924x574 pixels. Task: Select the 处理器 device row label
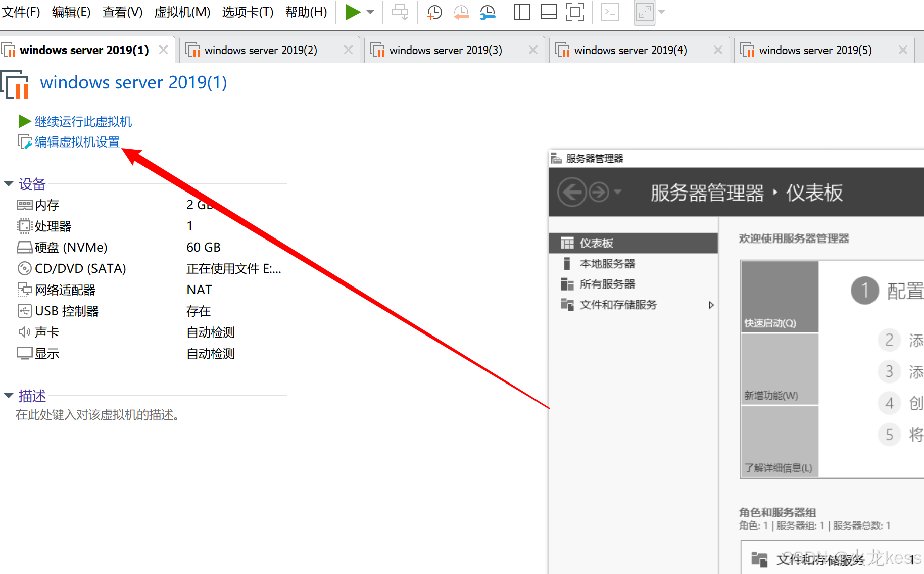(x=53, y=226)
